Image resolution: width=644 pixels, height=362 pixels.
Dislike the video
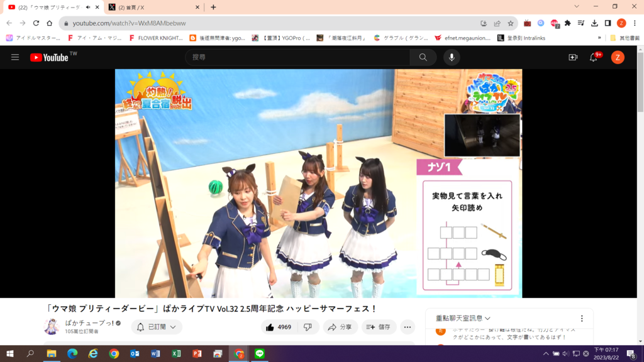[x=308, y=327]
